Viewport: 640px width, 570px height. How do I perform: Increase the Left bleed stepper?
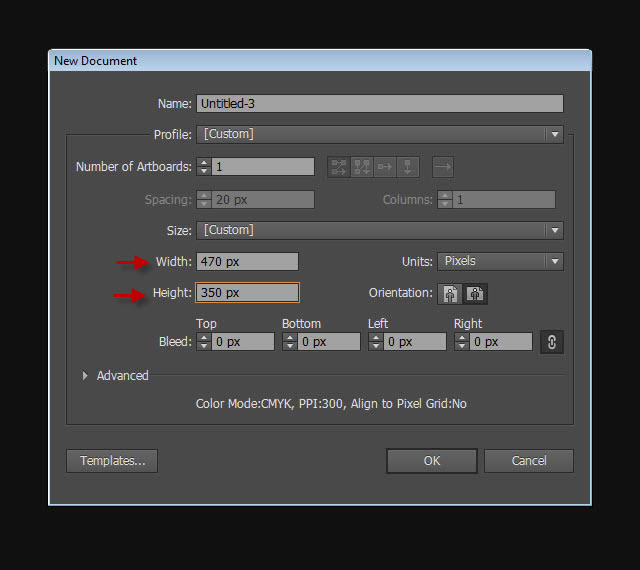[376, 337]
